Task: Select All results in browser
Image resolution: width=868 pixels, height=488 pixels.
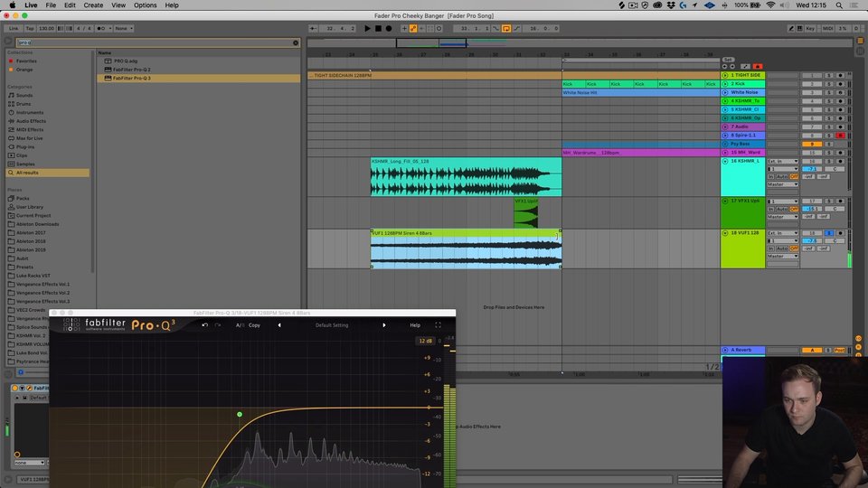Action: coord(48,173)
